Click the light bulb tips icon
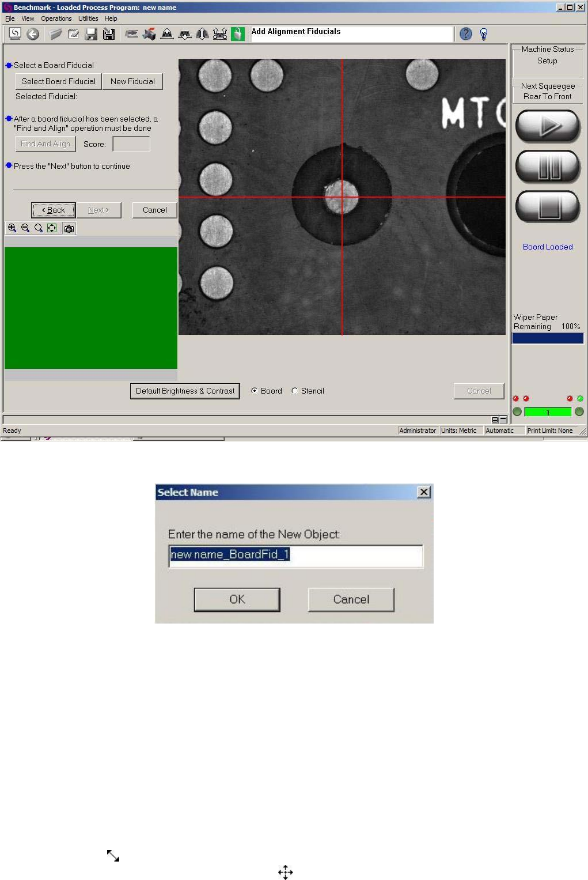This screenshot has height=880, width=588. point(484,35)
